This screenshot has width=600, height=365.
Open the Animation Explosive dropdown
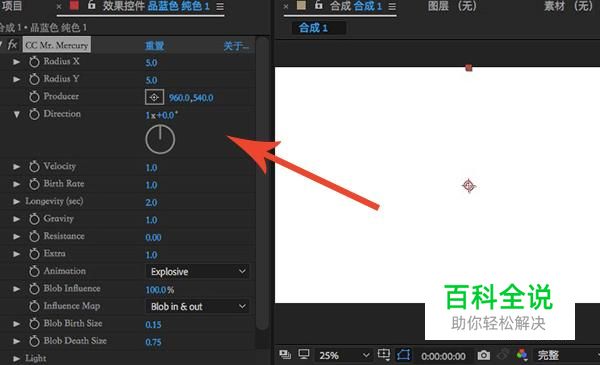[x=197, y=272]
